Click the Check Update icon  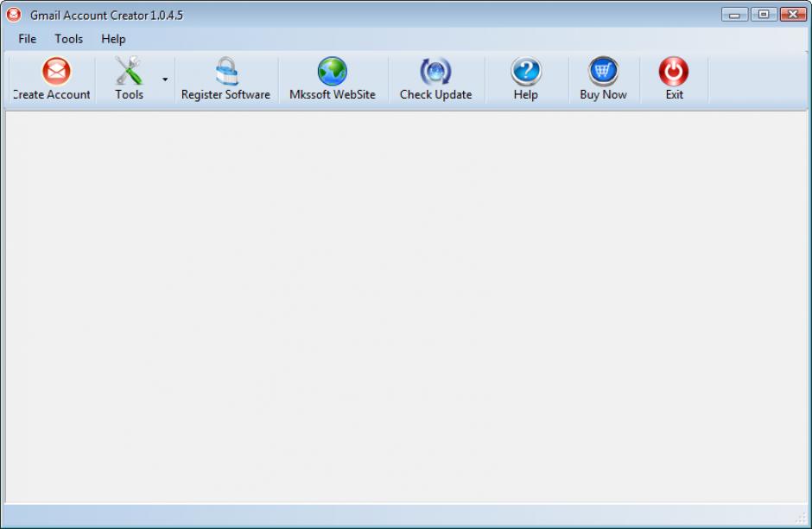(435, 71)
